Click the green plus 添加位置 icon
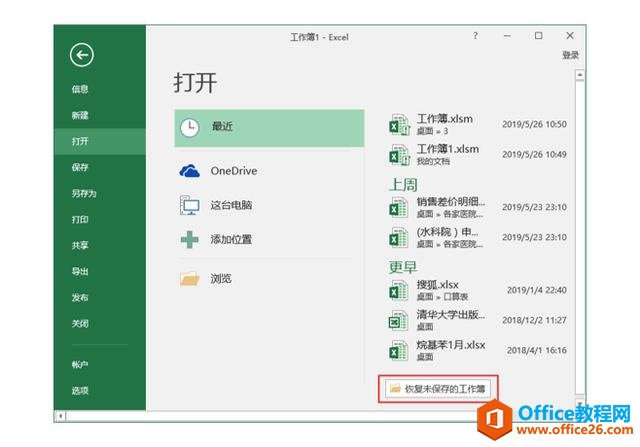This screenshot has height=447, width=640. (x=190, y=239)
